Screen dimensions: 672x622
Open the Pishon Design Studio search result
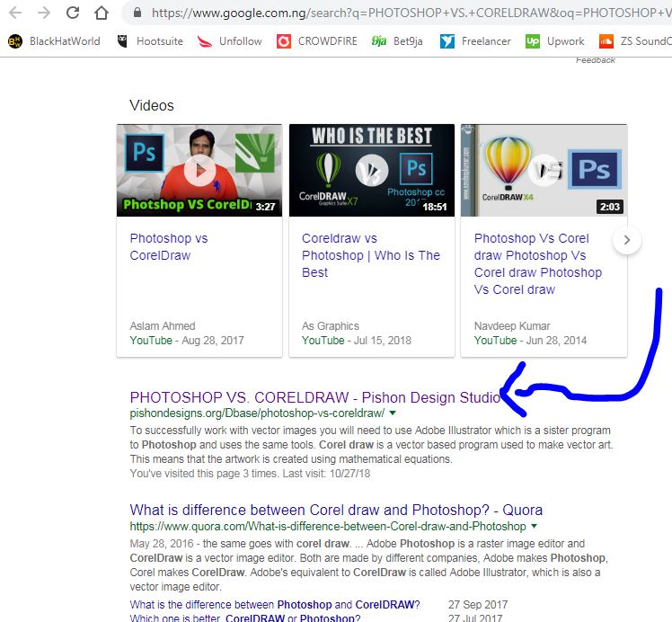coord(315,397)
